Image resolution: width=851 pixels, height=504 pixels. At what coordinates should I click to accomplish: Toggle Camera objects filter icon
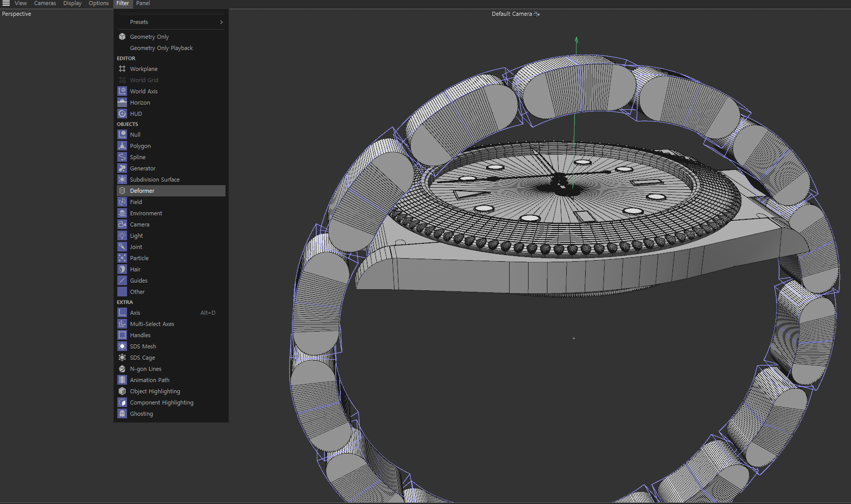pos(122,224)
